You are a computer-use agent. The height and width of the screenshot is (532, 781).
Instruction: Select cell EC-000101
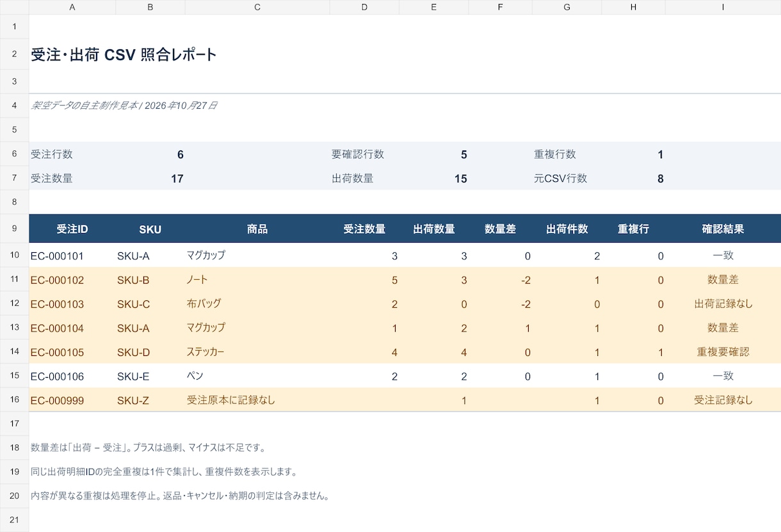click(72, 255)
